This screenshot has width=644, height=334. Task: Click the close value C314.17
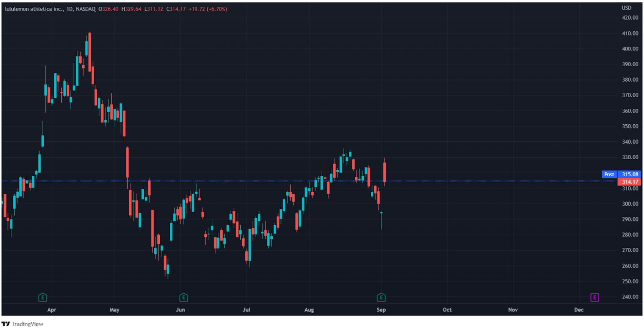point(176,9)
